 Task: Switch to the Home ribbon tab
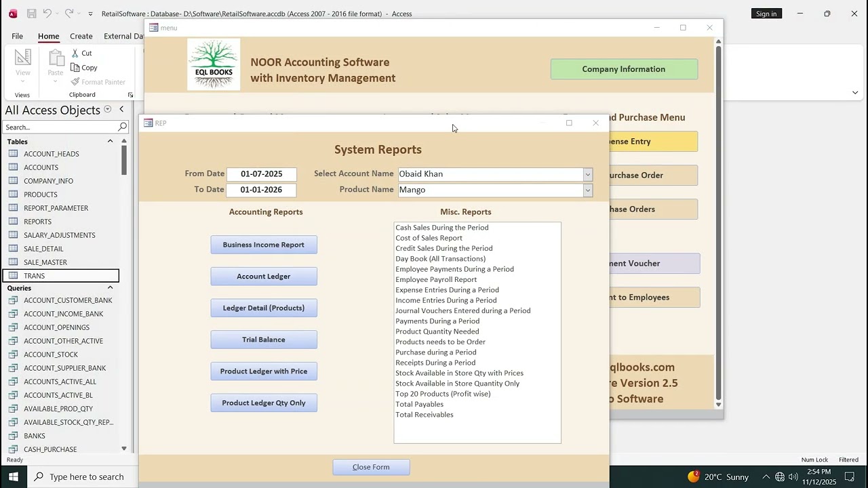coord(48,36)
